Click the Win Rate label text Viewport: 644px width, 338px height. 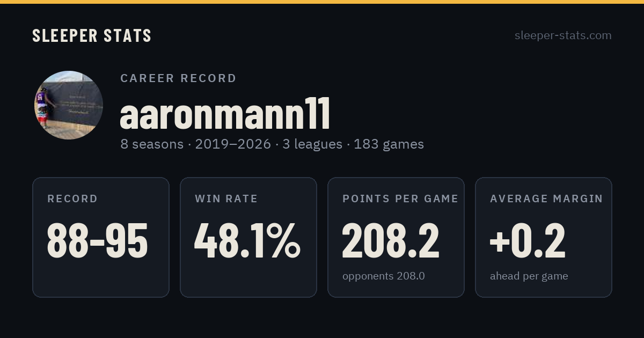(226, 199)
